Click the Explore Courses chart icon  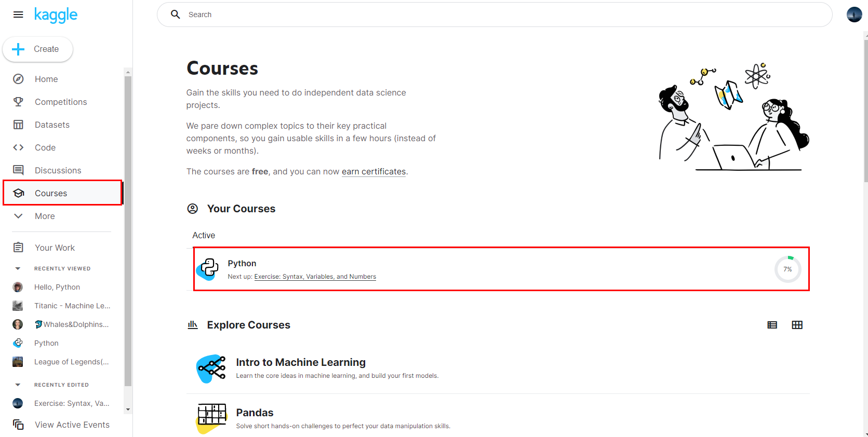click(x=193, y=325)
